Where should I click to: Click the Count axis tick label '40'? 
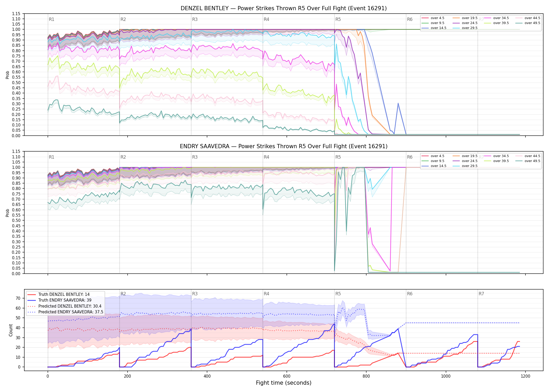tap(18, 328)
